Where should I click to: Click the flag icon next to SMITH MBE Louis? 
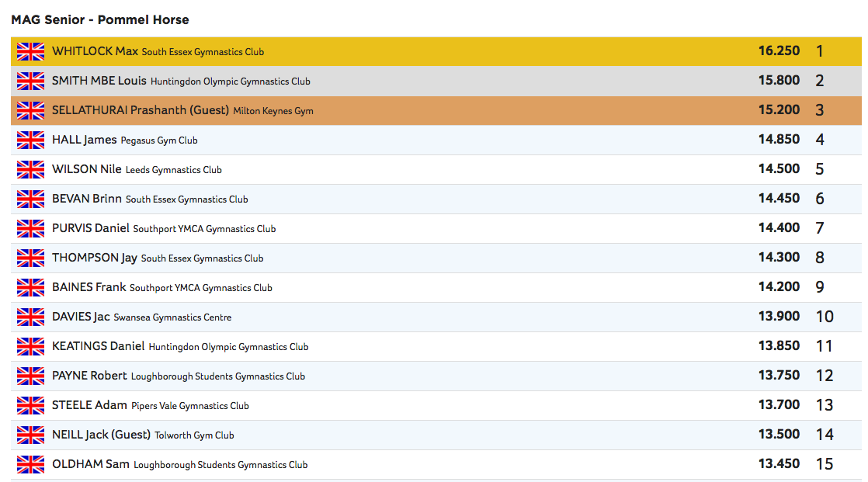tap(31, 81)
